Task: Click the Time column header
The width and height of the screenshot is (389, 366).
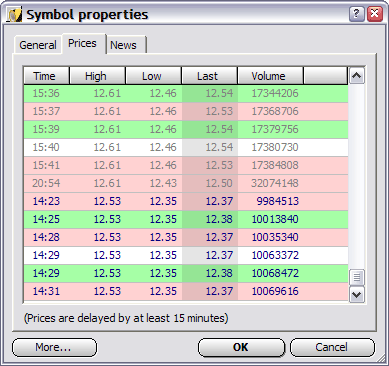Action: point(47,76)
